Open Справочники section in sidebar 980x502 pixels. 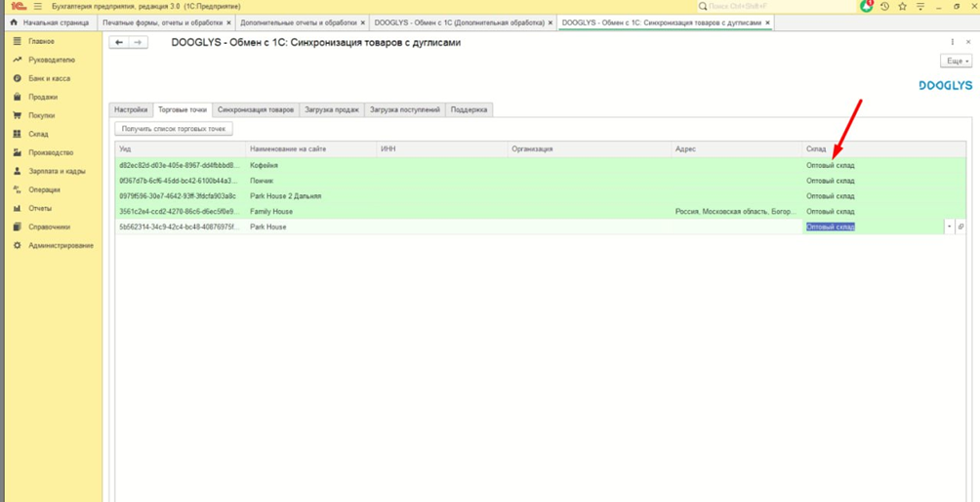click(x=50, y=227)
